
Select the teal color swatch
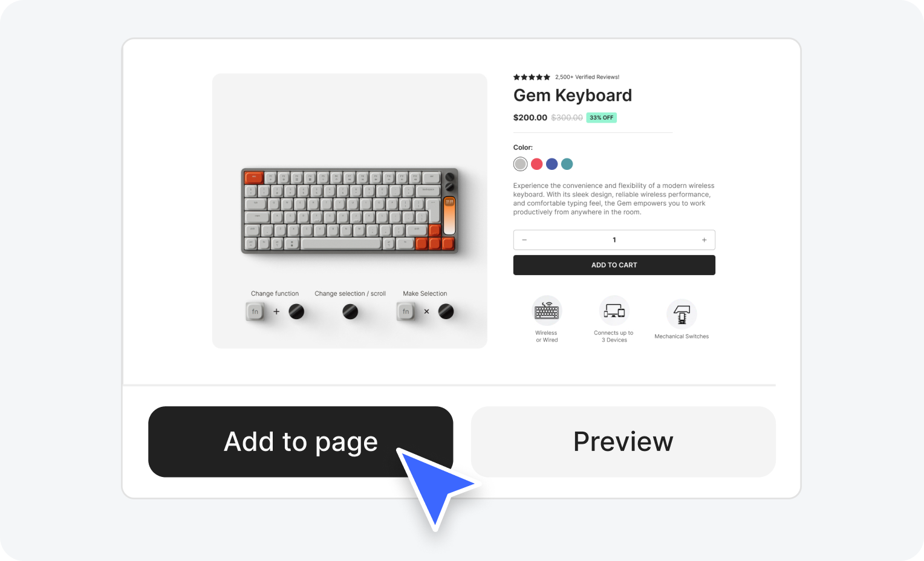(567, 164)
